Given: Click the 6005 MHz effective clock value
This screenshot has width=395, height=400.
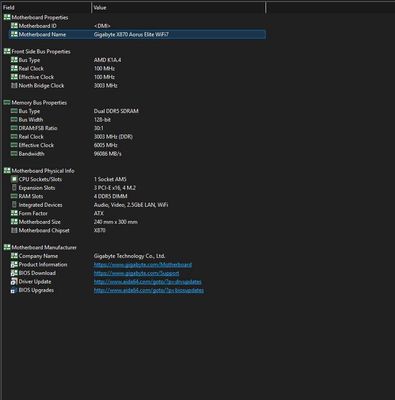Looking at the screenshot, I should 105,145.
